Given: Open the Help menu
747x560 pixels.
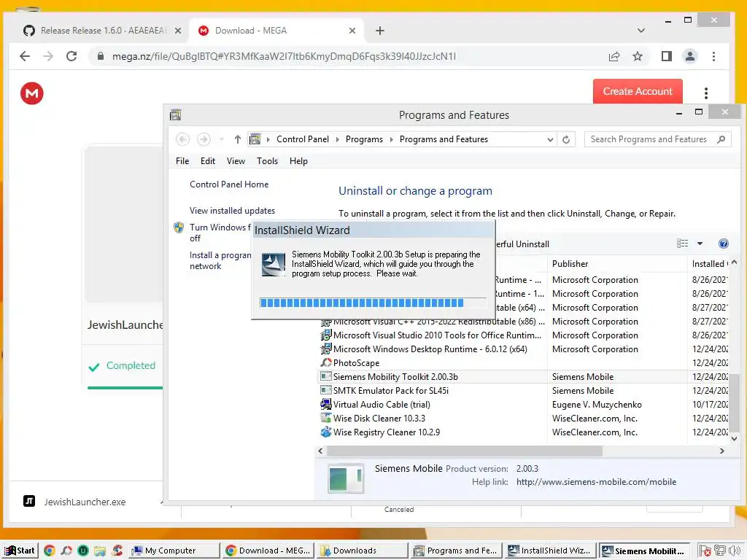Looking at the screenshot, I should pyautogui.click(x=298, y=161).
